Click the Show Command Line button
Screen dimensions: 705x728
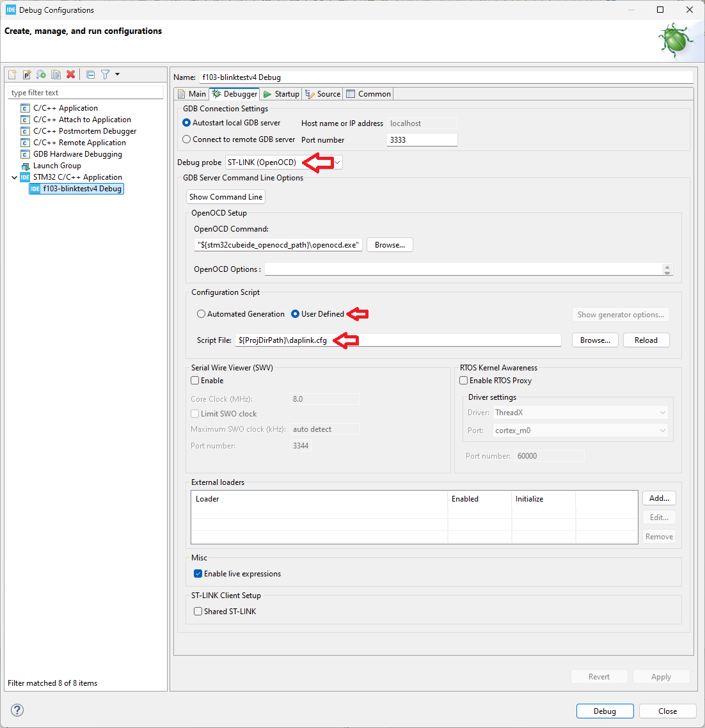pyautogui.click(x=225, y=196)
